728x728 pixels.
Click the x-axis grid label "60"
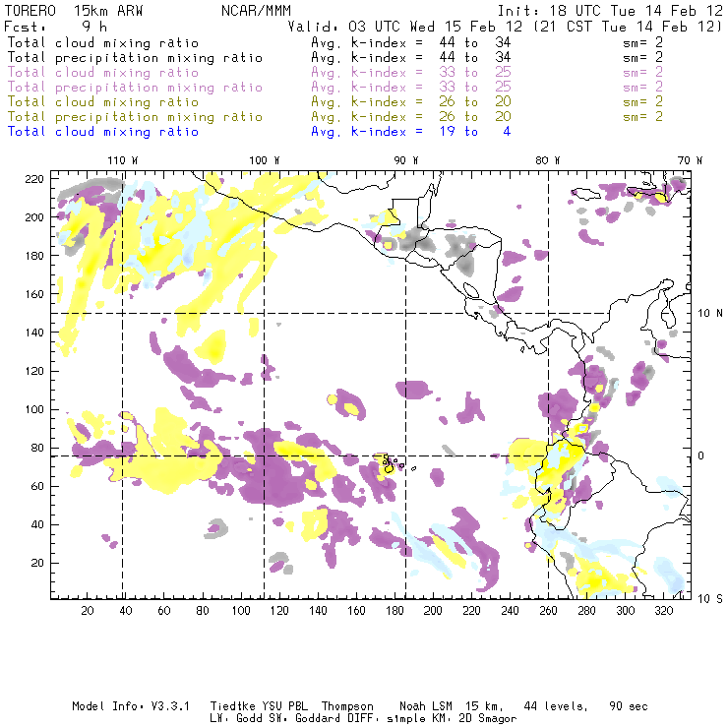[164, 611]
